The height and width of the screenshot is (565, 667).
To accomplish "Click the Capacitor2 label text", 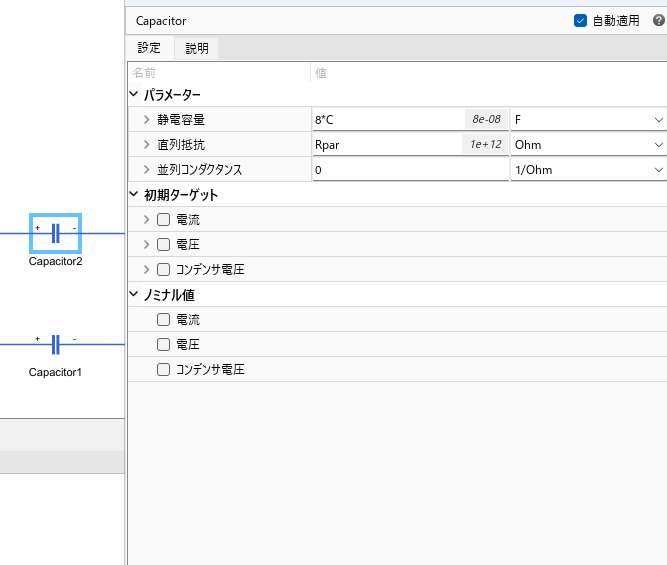I will pyautogui.click(x=55, y=261).
